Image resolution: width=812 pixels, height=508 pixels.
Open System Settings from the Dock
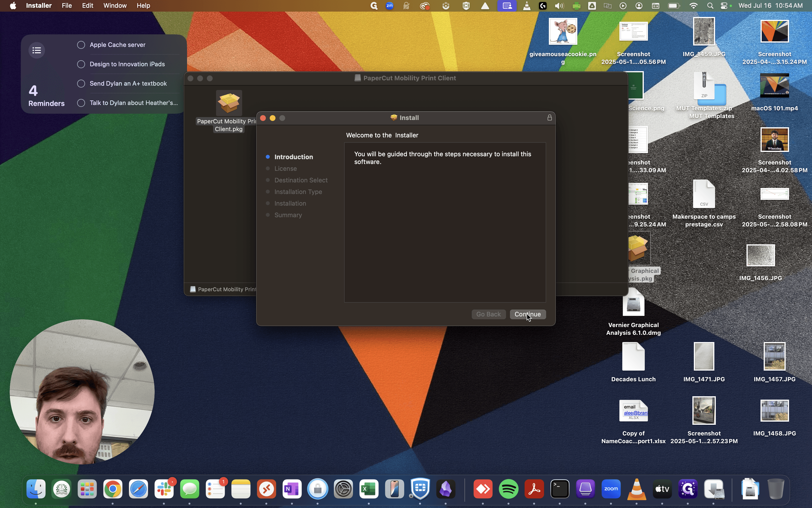pyautogui.click(x=344, y=489)
